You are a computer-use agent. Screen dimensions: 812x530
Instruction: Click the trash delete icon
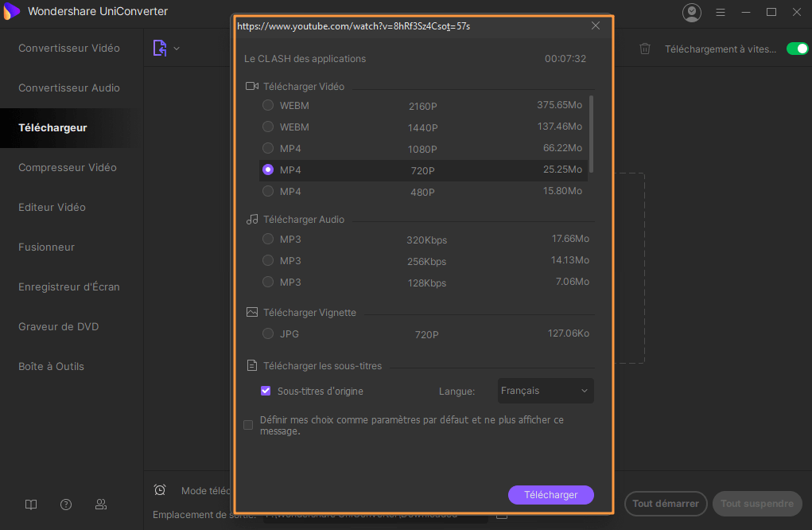click(645, 49)
